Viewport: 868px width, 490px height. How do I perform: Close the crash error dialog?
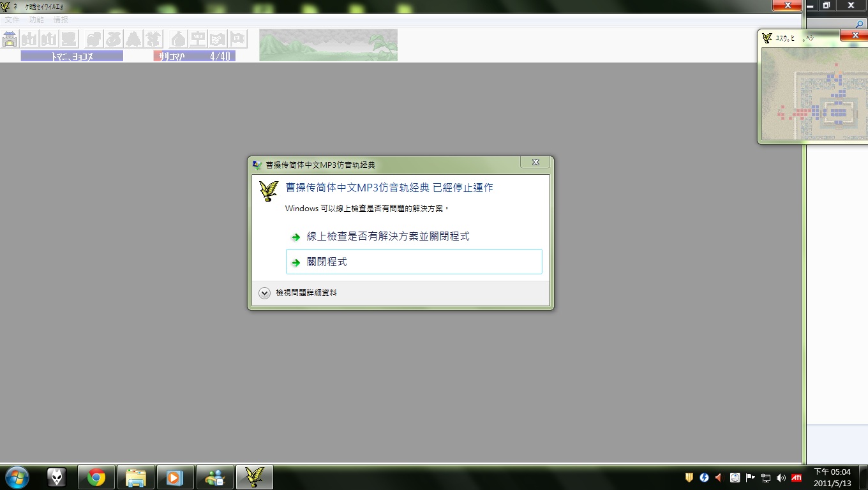[x=535, y=163]
